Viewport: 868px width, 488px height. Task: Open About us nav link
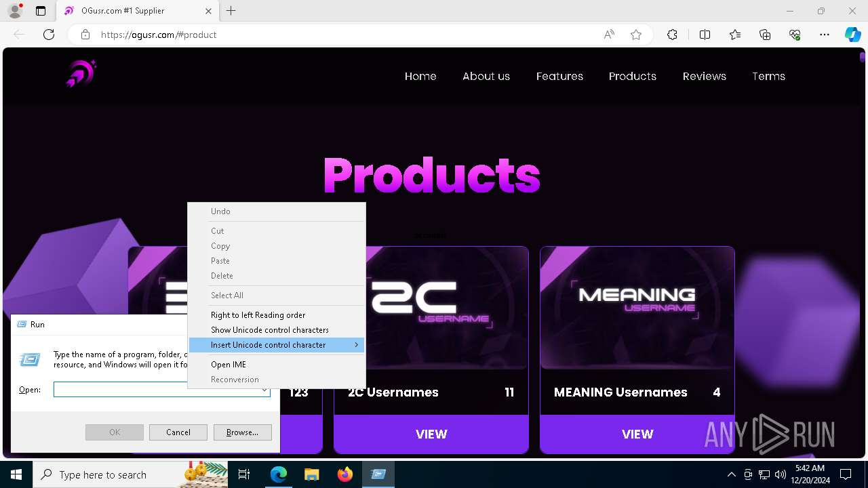click(x=486, y=76)
